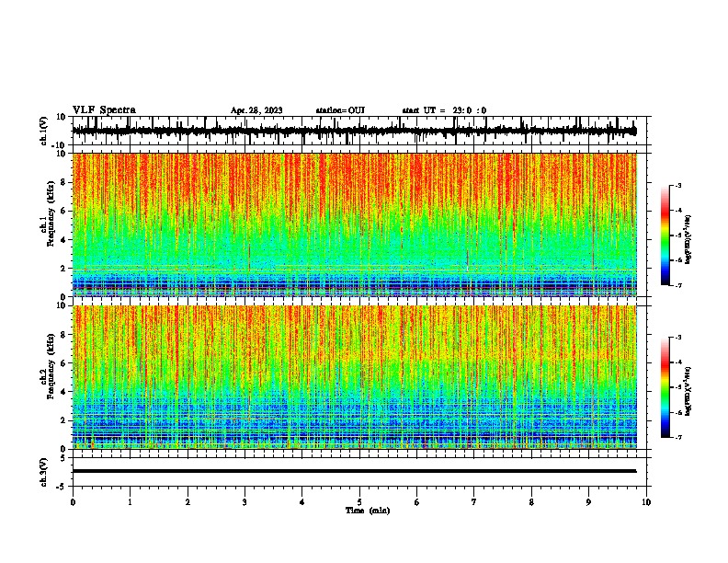Click the "4" kHz tick of ch.1 frequency axis
The height and width of the screenshot is (563, 728).
[x=64, y=240]
